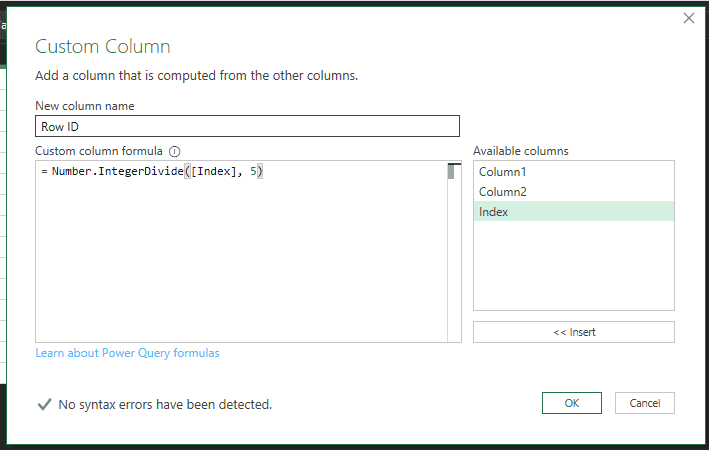Open Learn about Power Query formulas link
Viewport: 709px width, 450px height.
(x=127, y=353)
